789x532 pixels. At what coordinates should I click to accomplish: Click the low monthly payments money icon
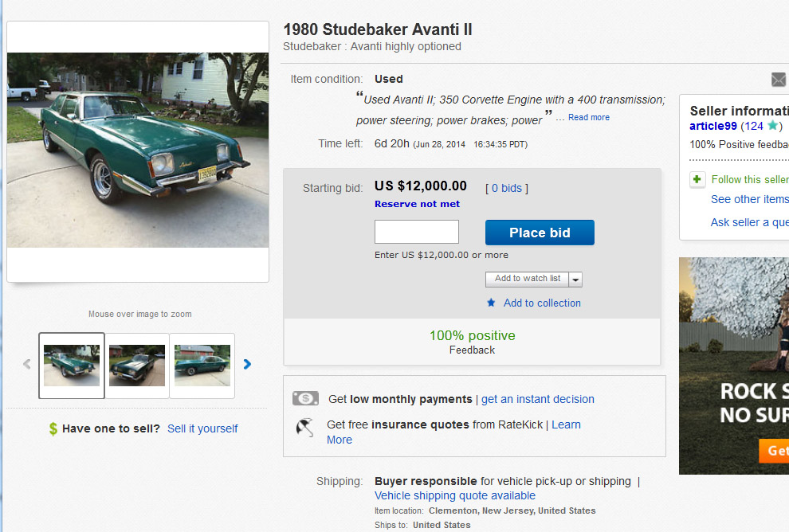(x=305, y=399)
